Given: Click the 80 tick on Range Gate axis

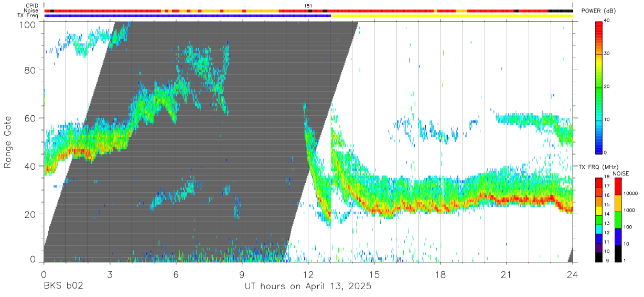Looking at the screenshot, I should click(x=31, y=70).
